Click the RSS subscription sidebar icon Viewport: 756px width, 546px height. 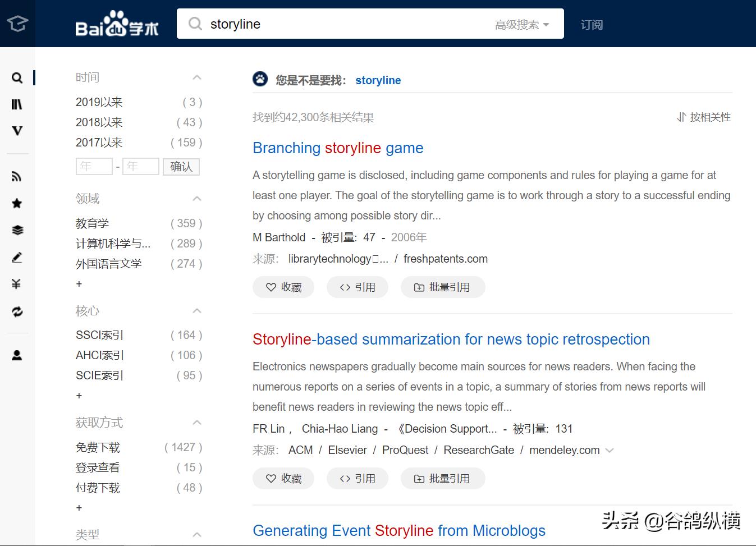[x=17, y=177]
